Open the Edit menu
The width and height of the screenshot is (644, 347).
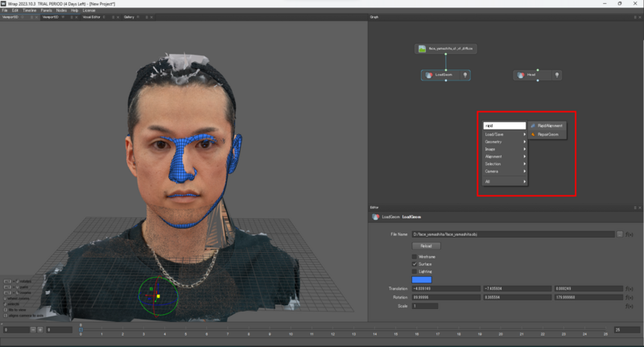click(15, 10)
